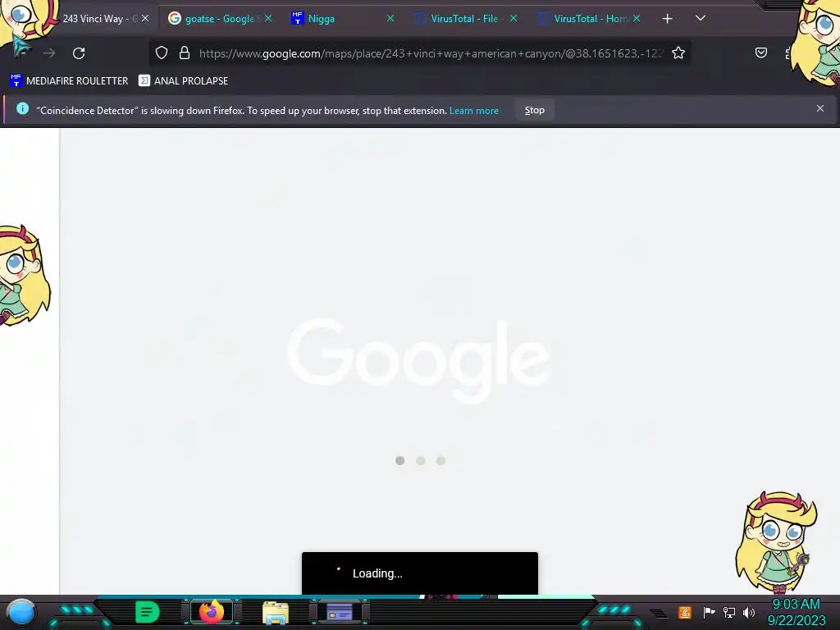Close the 243 Vinci Way tab

145,18
